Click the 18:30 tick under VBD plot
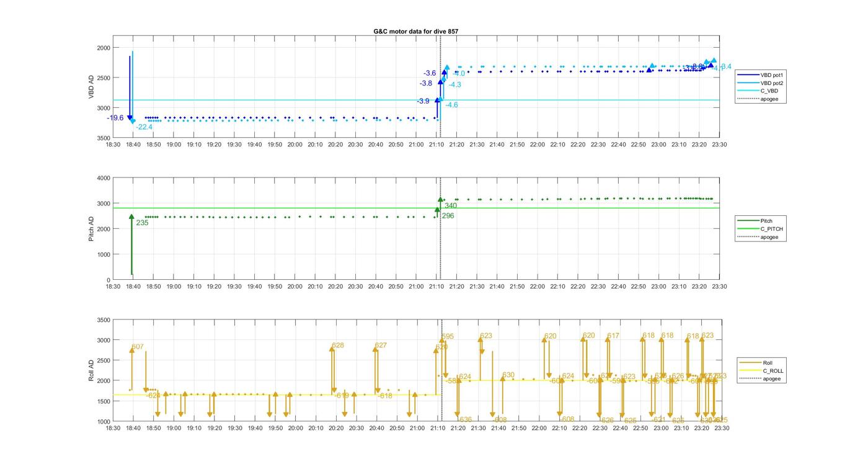The width and height of the screenshot is (868, 474). click(x=113, y=145)
